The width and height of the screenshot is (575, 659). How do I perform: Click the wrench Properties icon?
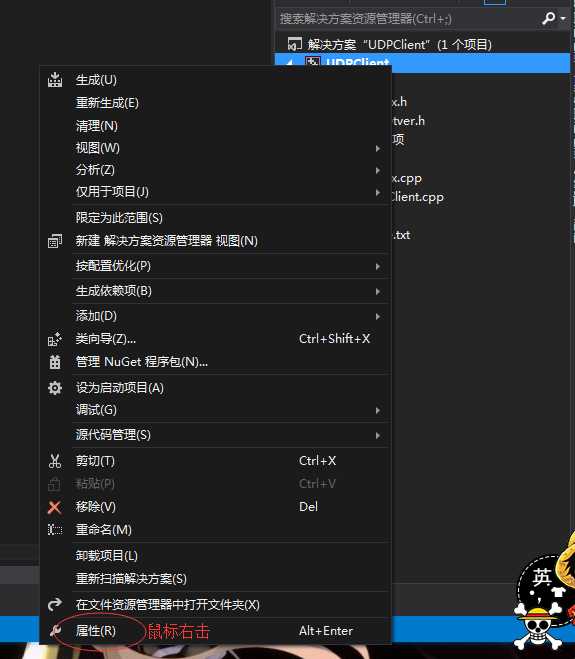(x=55, y=630)
